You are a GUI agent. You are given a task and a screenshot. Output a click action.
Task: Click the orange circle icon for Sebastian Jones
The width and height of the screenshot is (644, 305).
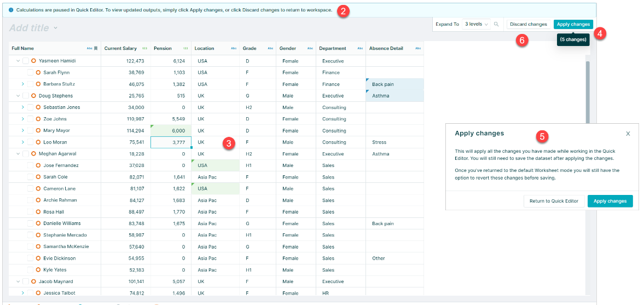coord(38,107)
